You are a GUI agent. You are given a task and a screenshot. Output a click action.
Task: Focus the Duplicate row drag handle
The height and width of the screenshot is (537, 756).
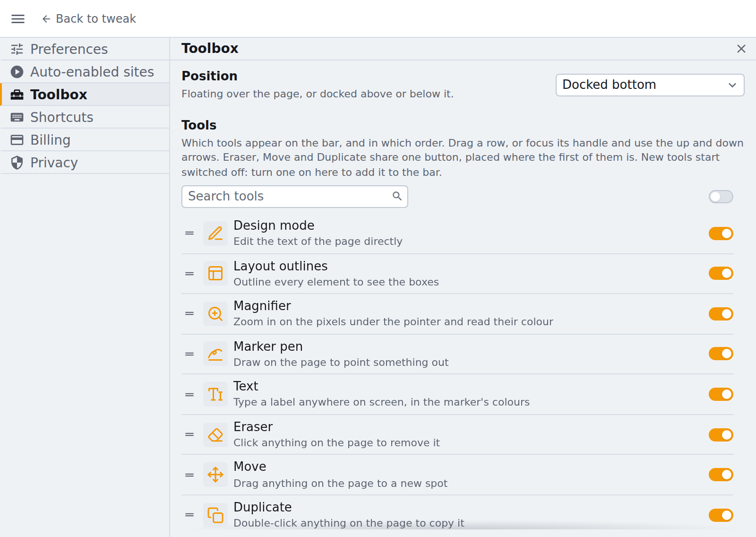click(189, 515)
